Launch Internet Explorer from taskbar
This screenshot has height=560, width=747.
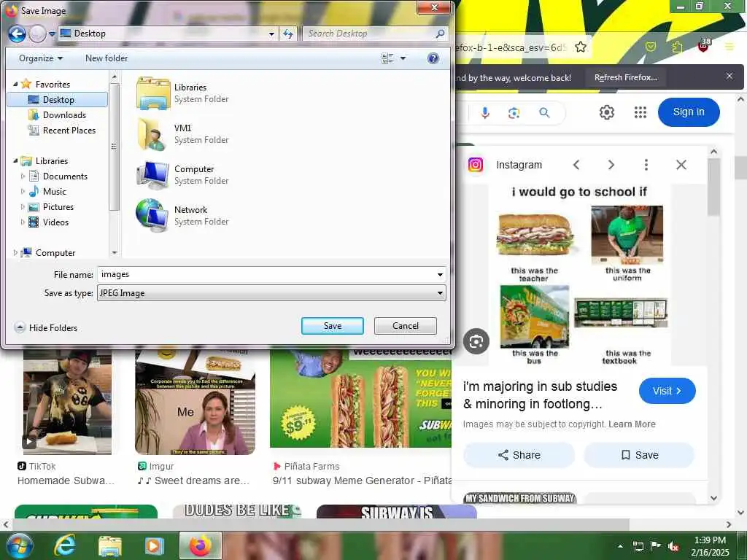click(65, 545)
